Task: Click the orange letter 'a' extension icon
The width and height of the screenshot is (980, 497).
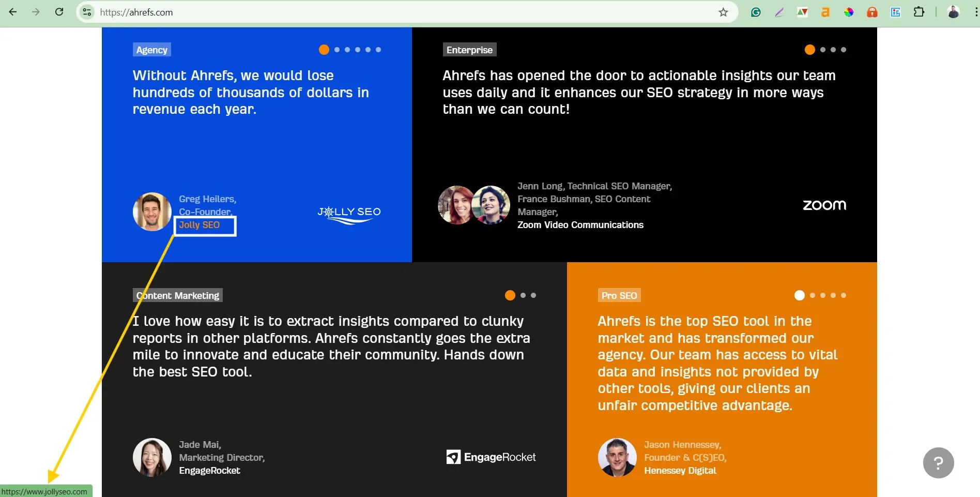Action: click(x=825, y=12)
